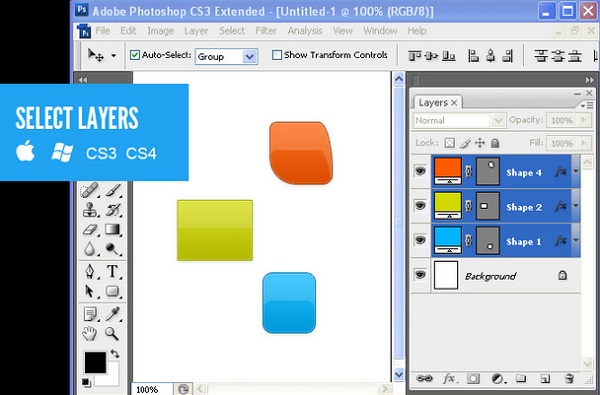Click lock image pixels brush icon
Image resolution: width=600 pixels, height=395 pixels.
tap(465, 143)
